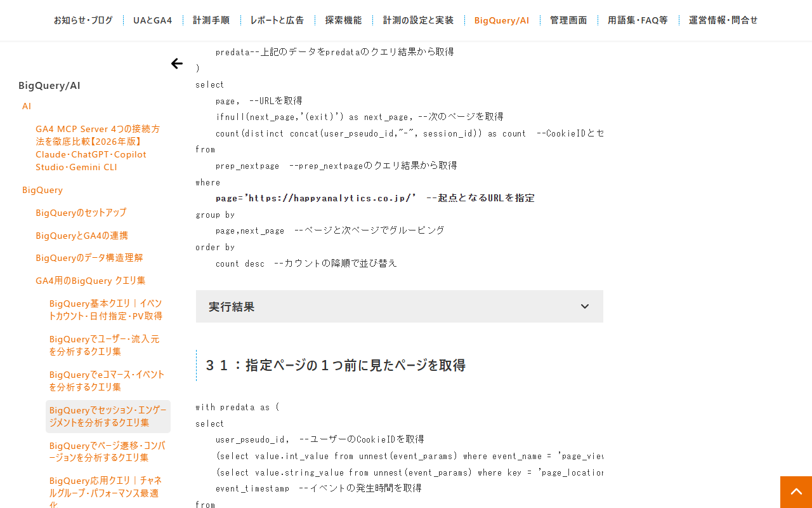Open BigQueryでページ遷移・コンバージョン query page
Screen dimensions: 812x508
pos(108,451)
